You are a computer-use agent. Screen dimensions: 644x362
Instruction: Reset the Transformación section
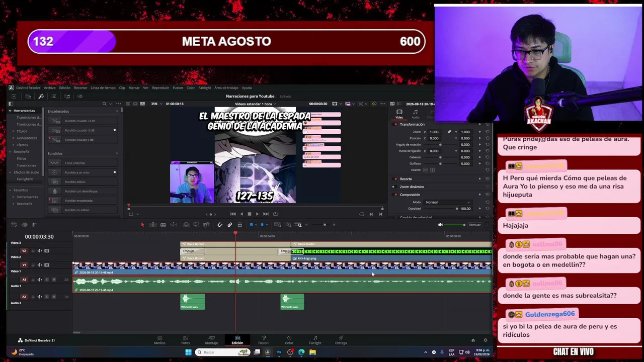click(487, 124)
